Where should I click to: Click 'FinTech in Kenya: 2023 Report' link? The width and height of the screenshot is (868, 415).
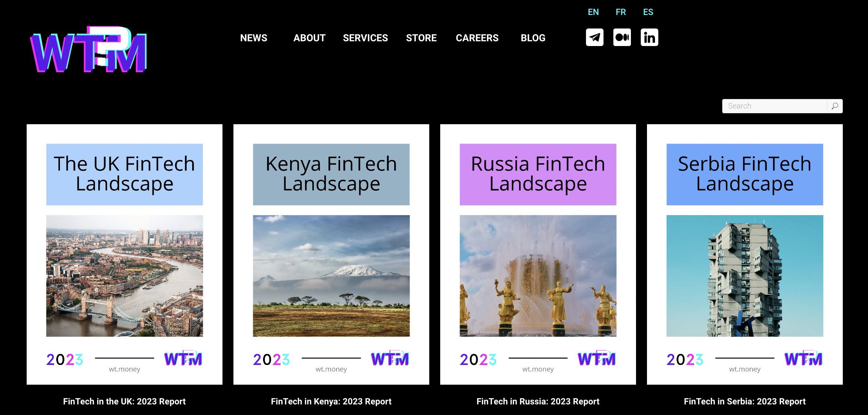click(331, 401)
